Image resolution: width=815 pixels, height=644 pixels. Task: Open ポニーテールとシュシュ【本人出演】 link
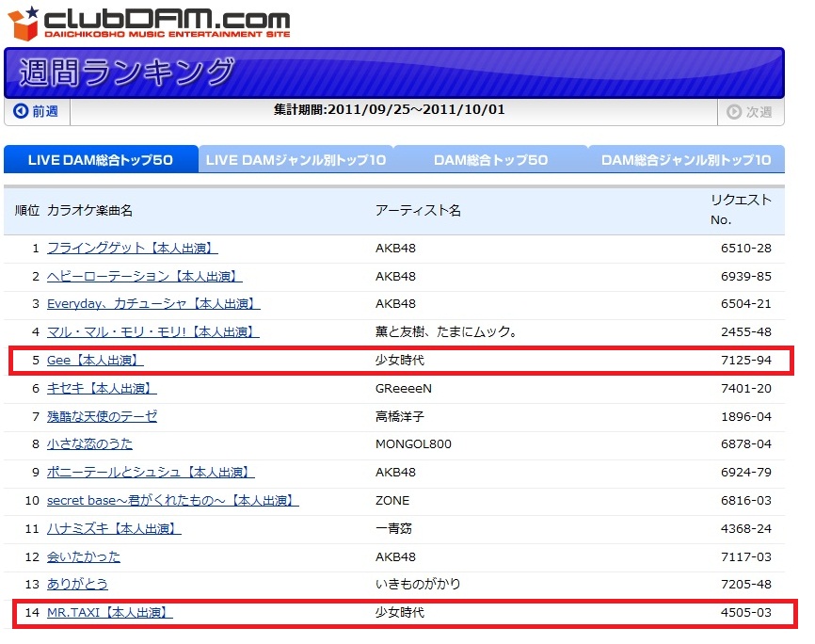(151, 472)
